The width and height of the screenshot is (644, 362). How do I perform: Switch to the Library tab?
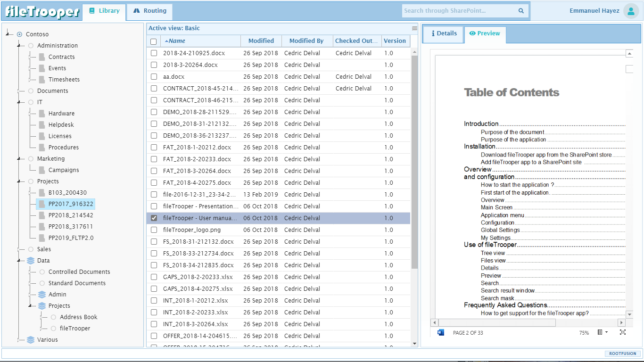coord(104,11)
